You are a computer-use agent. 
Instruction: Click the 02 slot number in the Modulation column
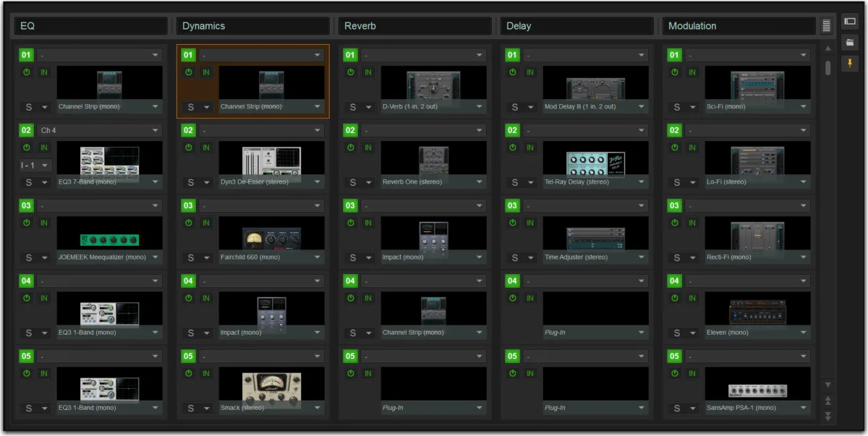click(675, 130)
